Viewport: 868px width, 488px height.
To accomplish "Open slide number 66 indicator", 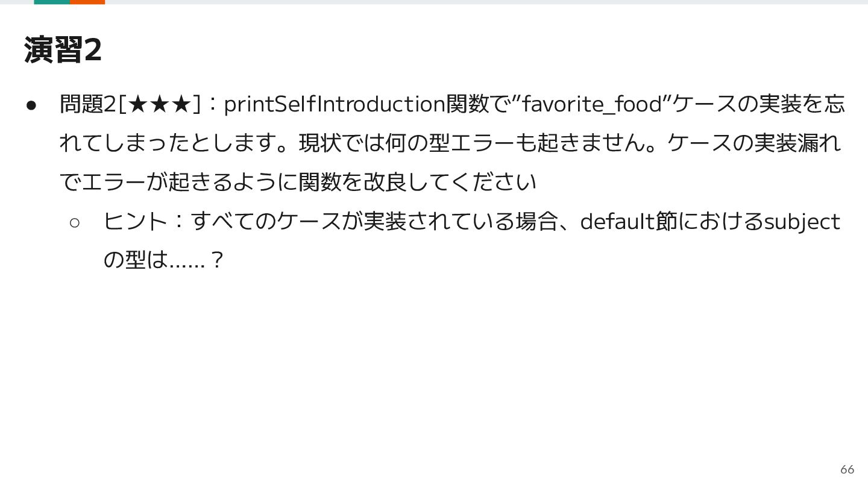I will pos(847,469).
